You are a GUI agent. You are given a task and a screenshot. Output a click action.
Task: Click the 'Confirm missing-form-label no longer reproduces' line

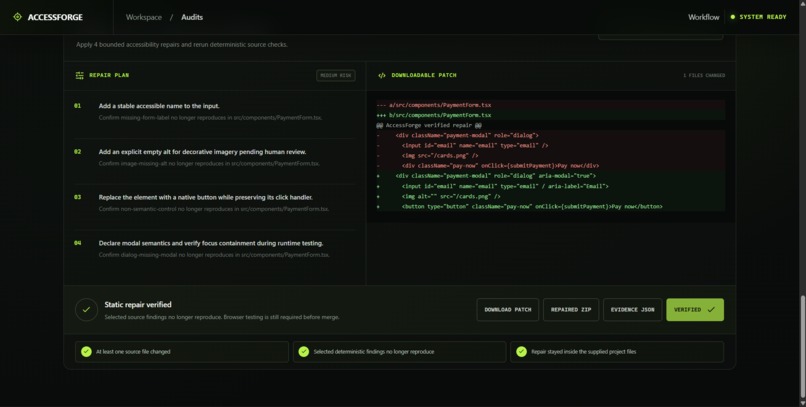[210, 118]
